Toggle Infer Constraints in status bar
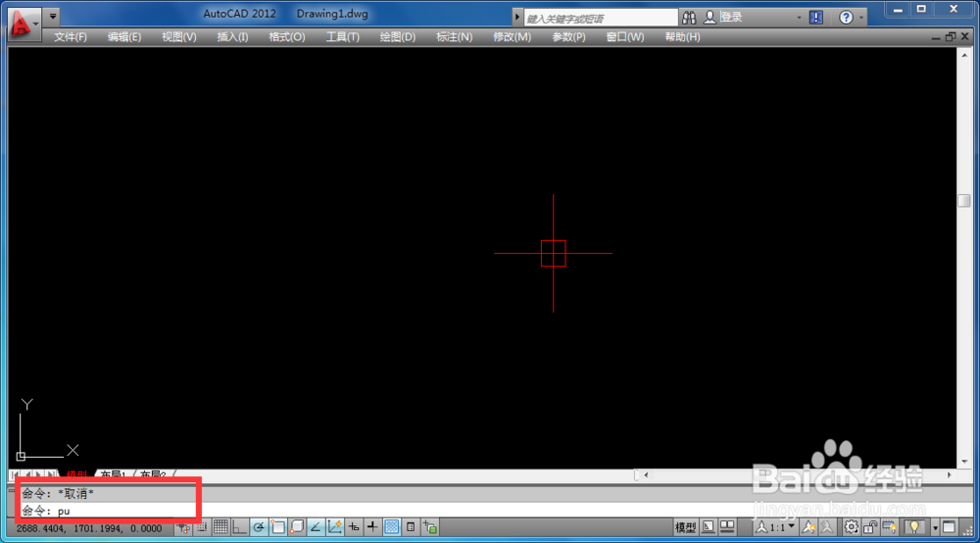This screenshot has width=980, height=543. click(183, 527)
